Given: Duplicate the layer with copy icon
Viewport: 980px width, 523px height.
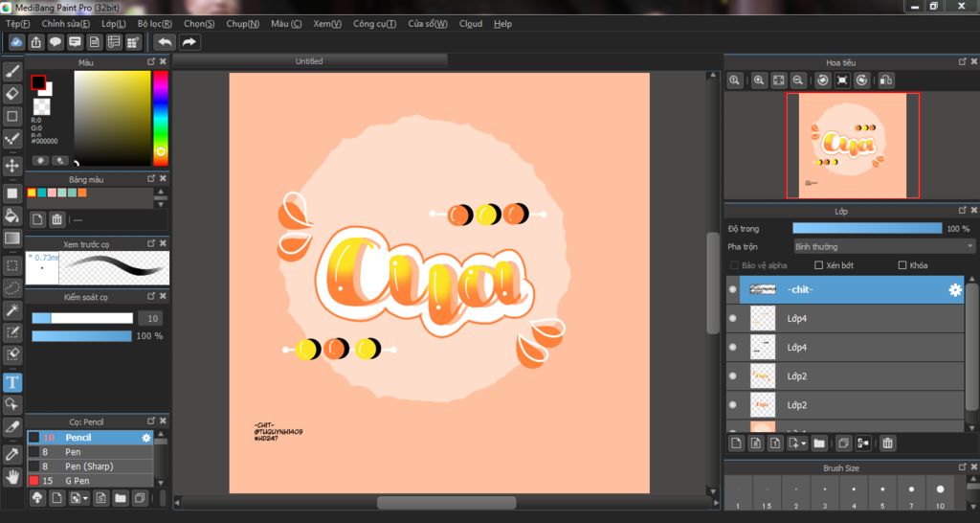Looking at the screenshot, I should pyautogui.click(x=843, y=443).
